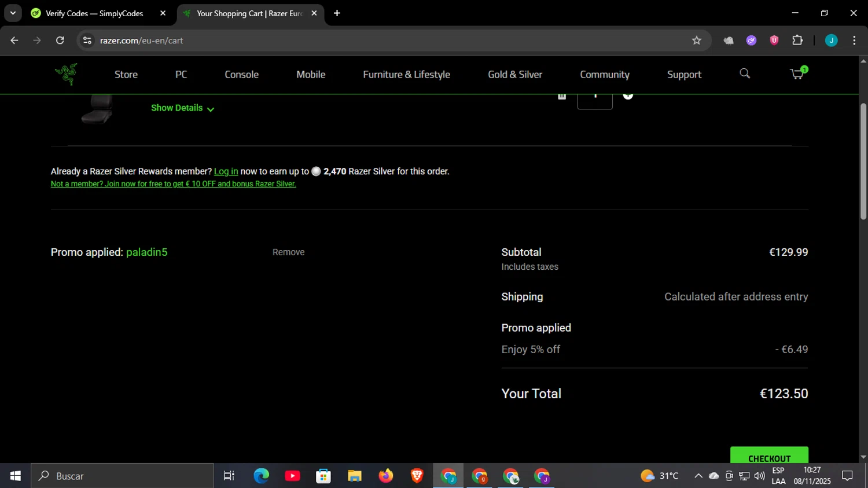Open Microsoft Store in the taskbar
This screenshot has width=868, height=488.
coord(323,476)
